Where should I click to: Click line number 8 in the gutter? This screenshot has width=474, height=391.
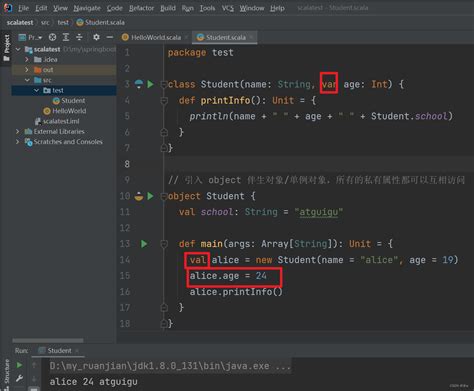(x=127, y=164)
